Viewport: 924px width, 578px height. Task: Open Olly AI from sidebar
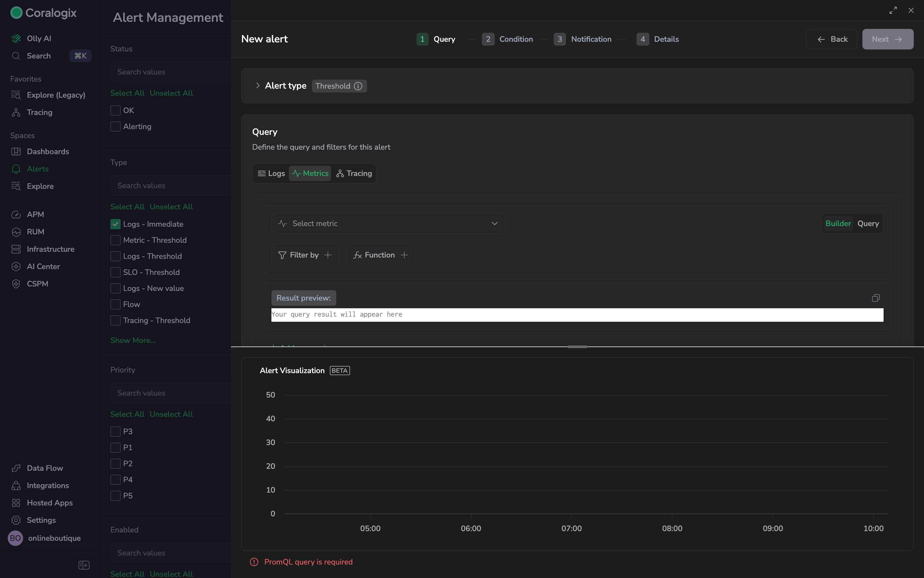[38, 38]
